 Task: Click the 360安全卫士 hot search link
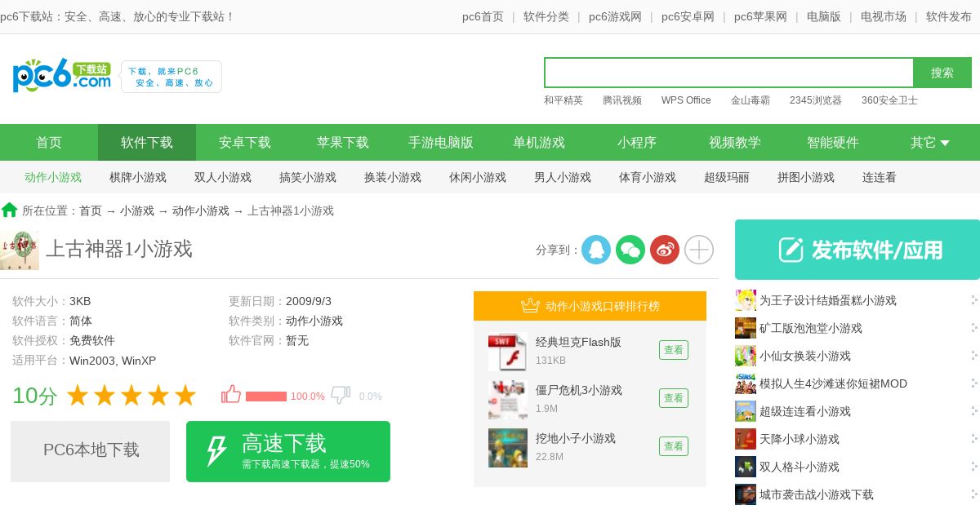point(889,100)
